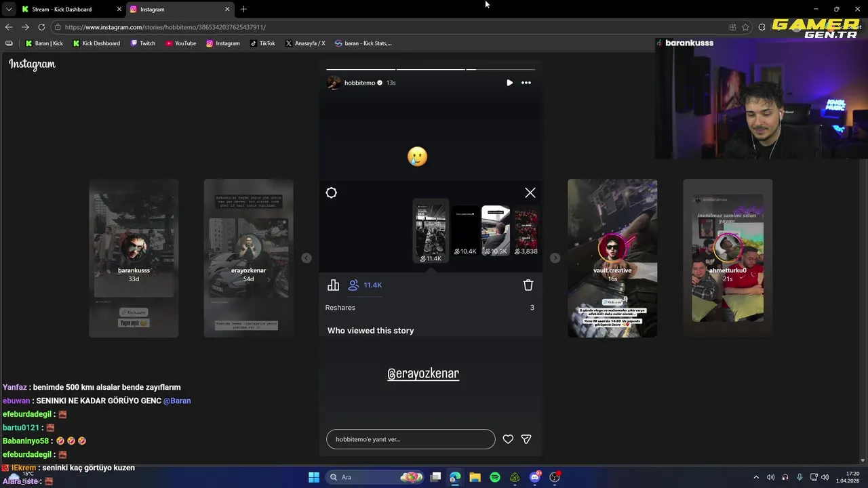
Task: Expand the browser tab search dropdown
Action: click(x=9, y=9)
